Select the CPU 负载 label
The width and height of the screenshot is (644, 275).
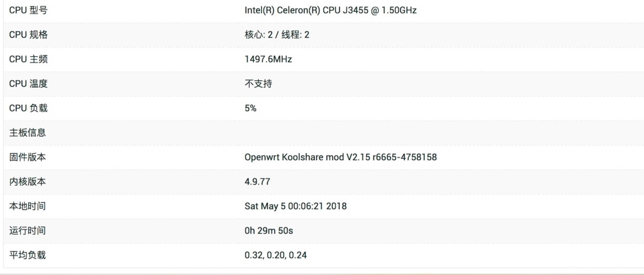coord(28,108)
